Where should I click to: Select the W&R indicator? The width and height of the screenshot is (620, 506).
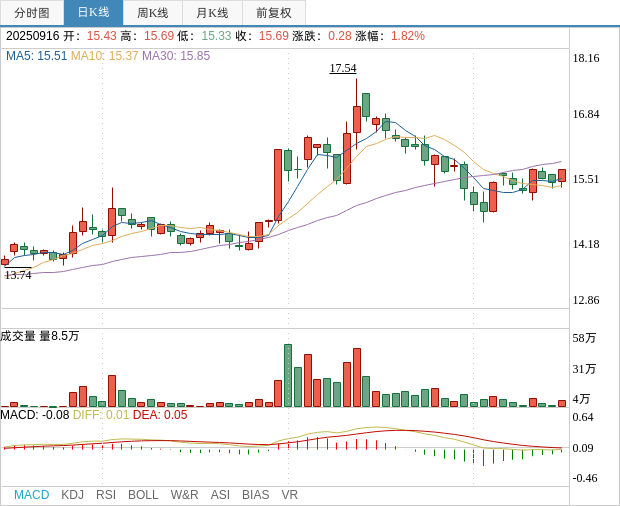tap(184, 495)
